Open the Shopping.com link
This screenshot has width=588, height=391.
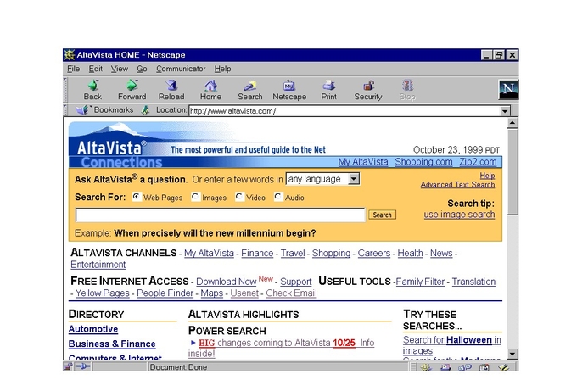(x=423, y=161)
